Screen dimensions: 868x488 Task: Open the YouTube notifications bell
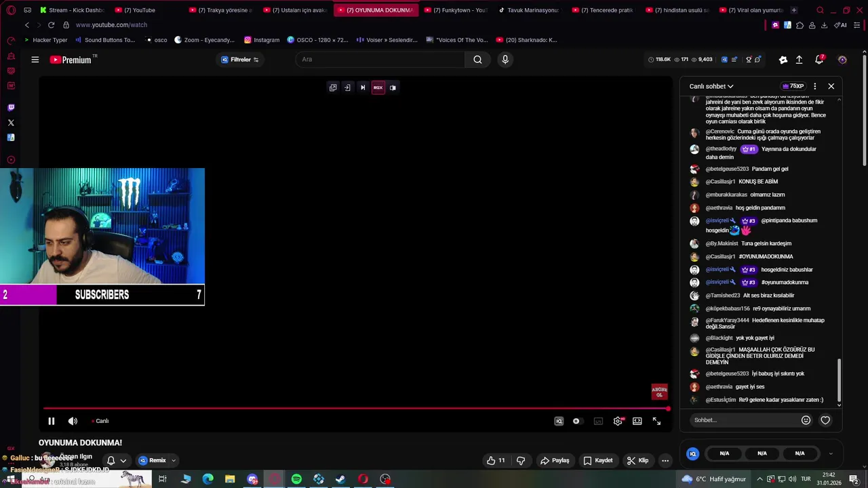(x=819, y=60)
